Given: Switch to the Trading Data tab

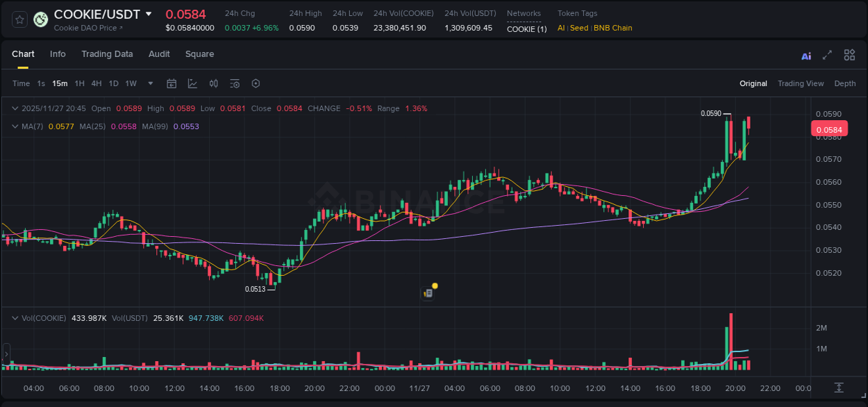Looking at the screenshot, I should 107,54.
